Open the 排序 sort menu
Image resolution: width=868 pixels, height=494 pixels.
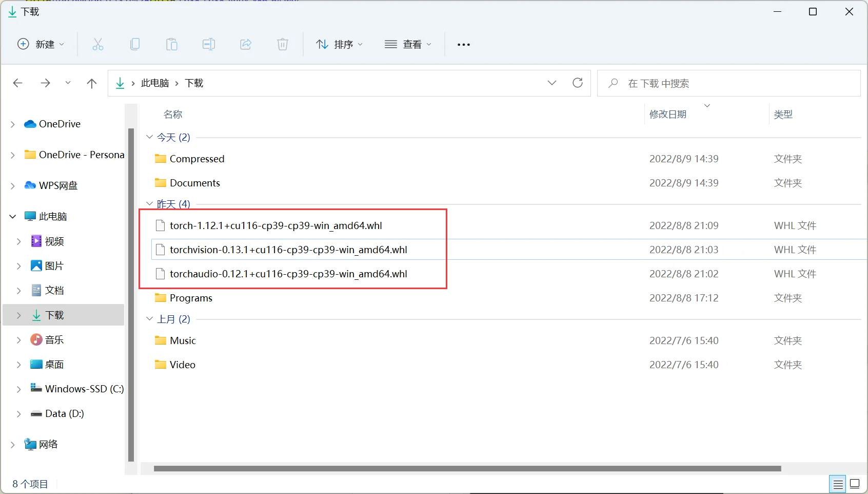coord(339,45)
